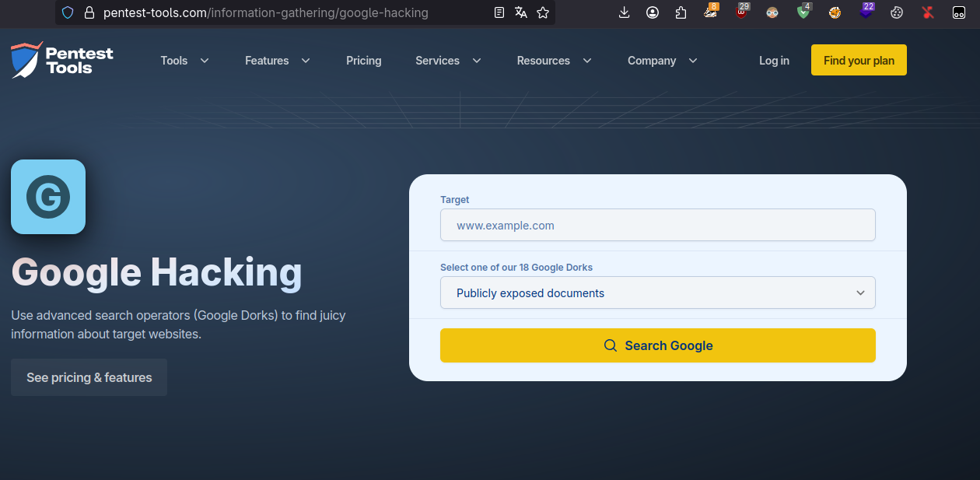
Task: Expand the Services menu chevron
Action: [477, 61]
